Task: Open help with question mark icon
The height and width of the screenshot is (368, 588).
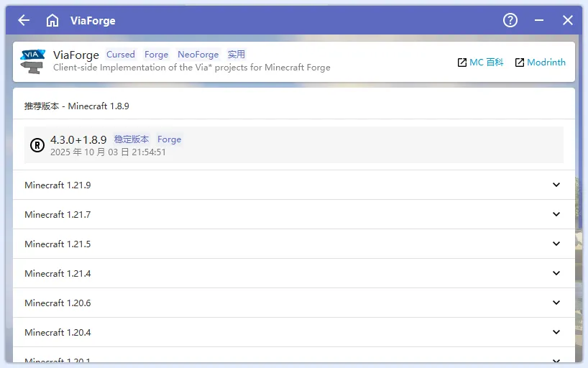Action: (x=510, y=20)
